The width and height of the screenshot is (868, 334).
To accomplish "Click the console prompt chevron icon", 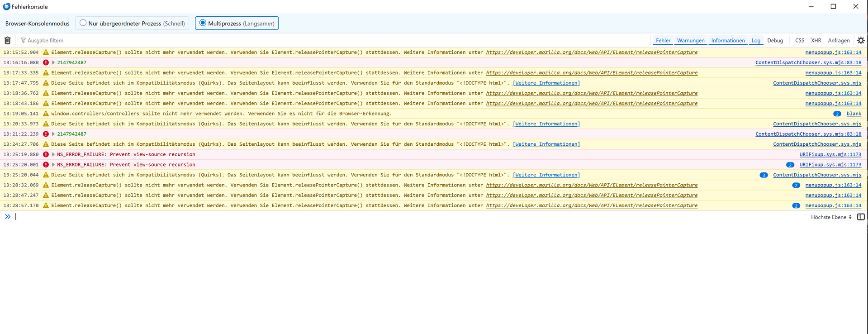I will [x=8, y=217].
